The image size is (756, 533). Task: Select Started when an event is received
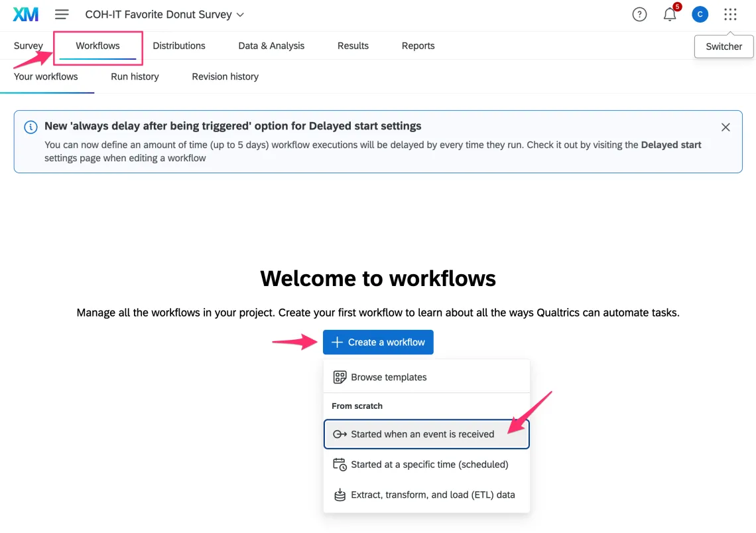(426, 434)
